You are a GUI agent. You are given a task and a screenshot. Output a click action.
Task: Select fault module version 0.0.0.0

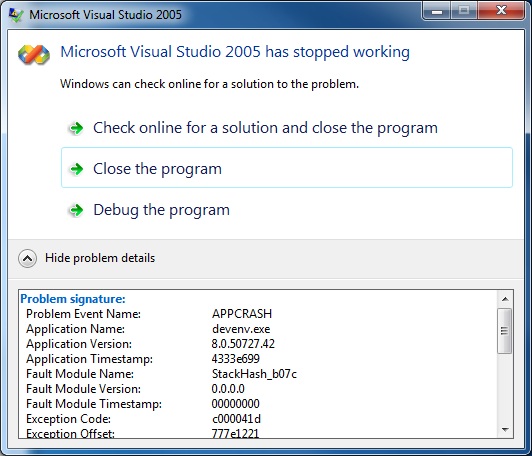[x=228, y=389]
